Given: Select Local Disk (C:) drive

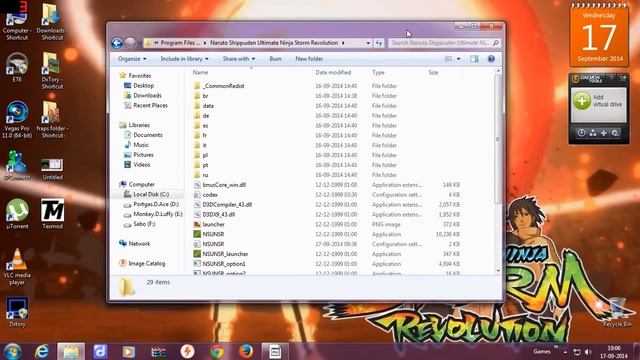Looking at the screenshot, I should click(x=151, y=194).
